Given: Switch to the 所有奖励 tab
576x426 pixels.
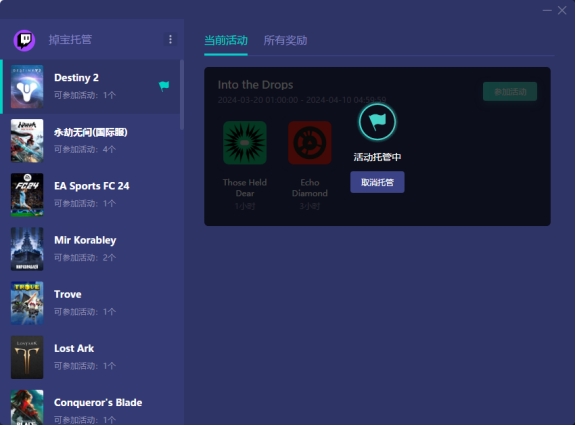Looking at the screenshot, I should 285,40.
